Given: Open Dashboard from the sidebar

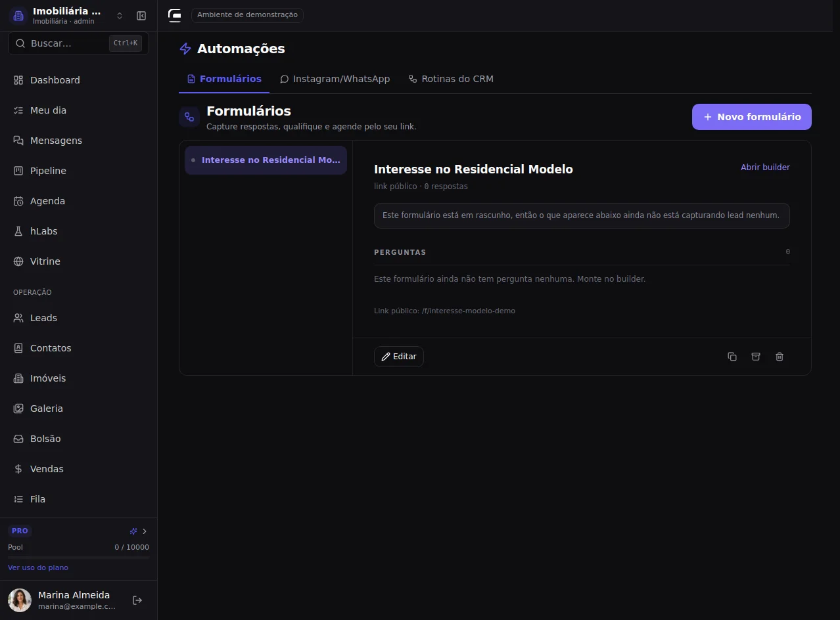Looking at the screenshot, I should tap(79, 80).
